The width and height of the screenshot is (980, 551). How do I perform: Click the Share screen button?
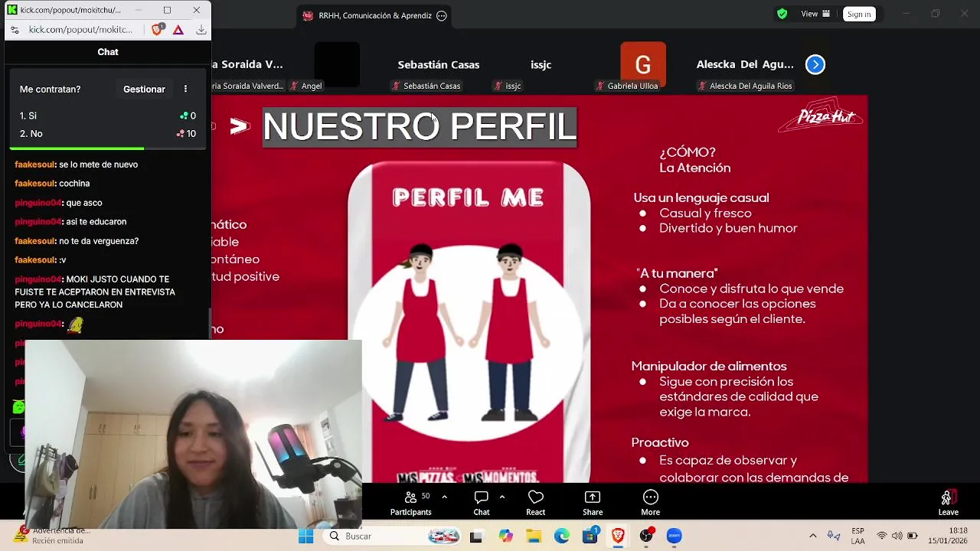coord(593,503)
